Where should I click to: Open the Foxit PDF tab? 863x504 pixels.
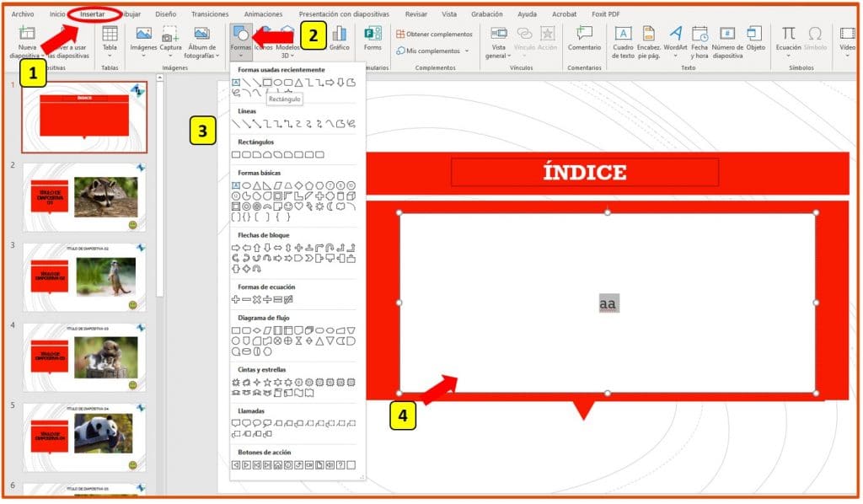(605, 13)
